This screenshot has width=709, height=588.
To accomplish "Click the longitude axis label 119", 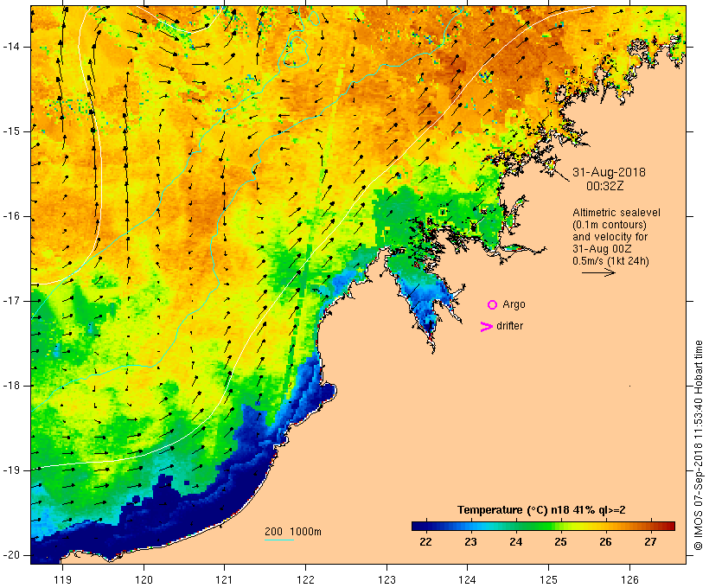I will pos(63,579).
